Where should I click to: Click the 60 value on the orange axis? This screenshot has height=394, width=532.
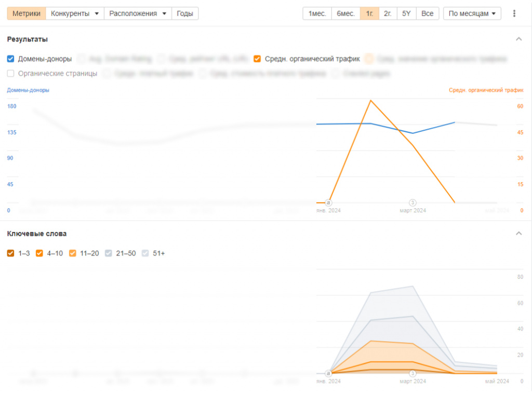[x=520, y=106]
